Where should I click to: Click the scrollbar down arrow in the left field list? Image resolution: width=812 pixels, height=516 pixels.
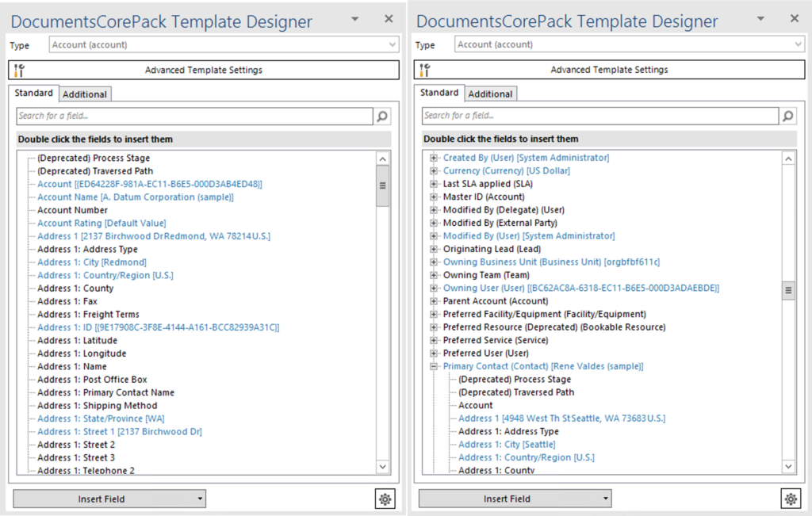pos(383,467)
